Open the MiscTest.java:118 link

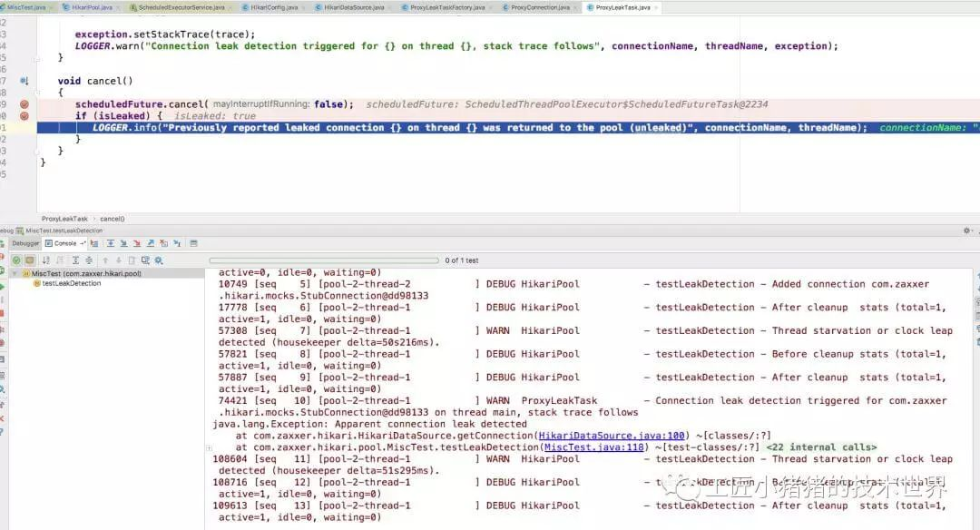point(594,447)
